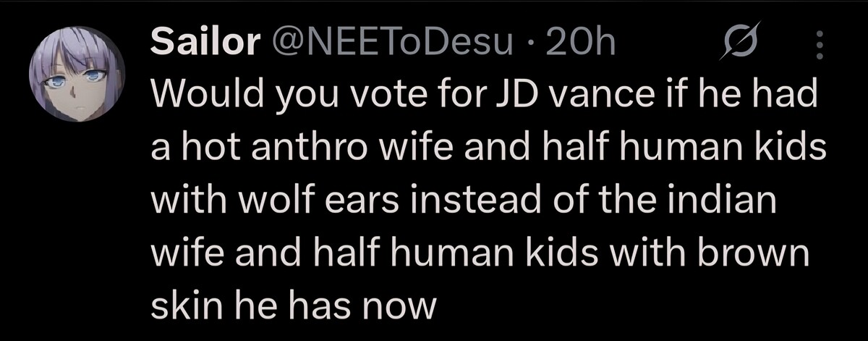Screen dimensions: 868x341
Task: Click the last line "skin he has now"
Action: click(x=294, y=307)
